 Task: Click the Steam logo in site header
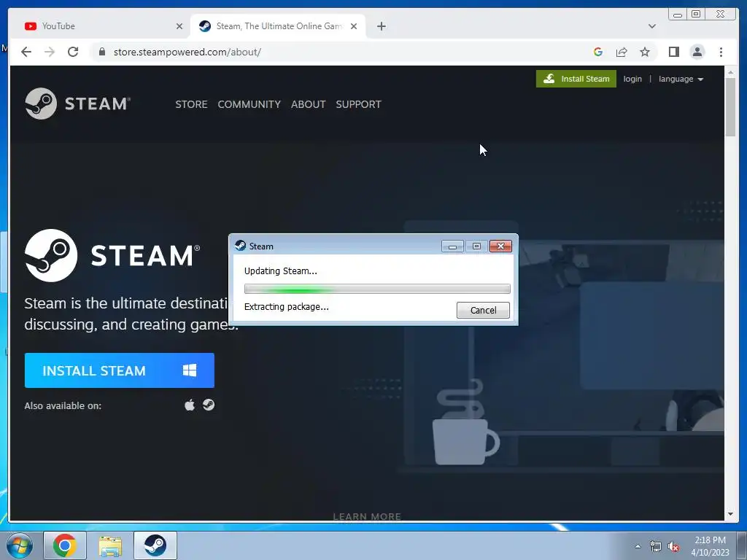[x=77, y=104]
